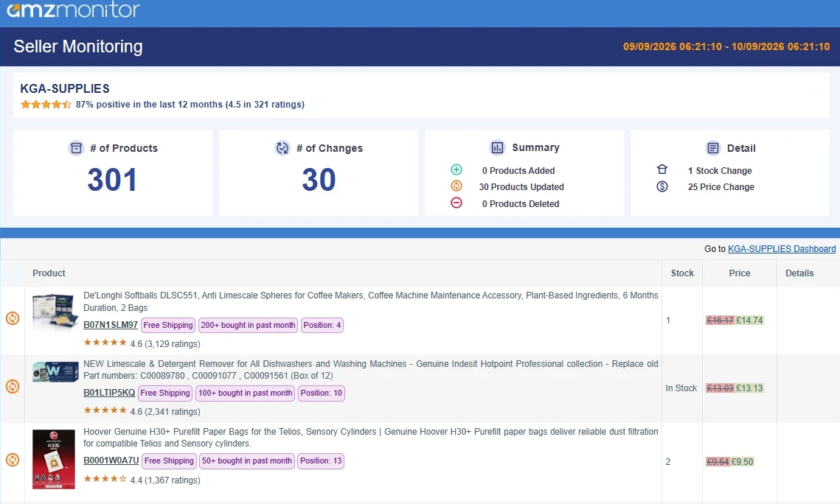Click the new price £13.13
The image size is (840, 504).
pyautogui.click(x=749, y=388)
